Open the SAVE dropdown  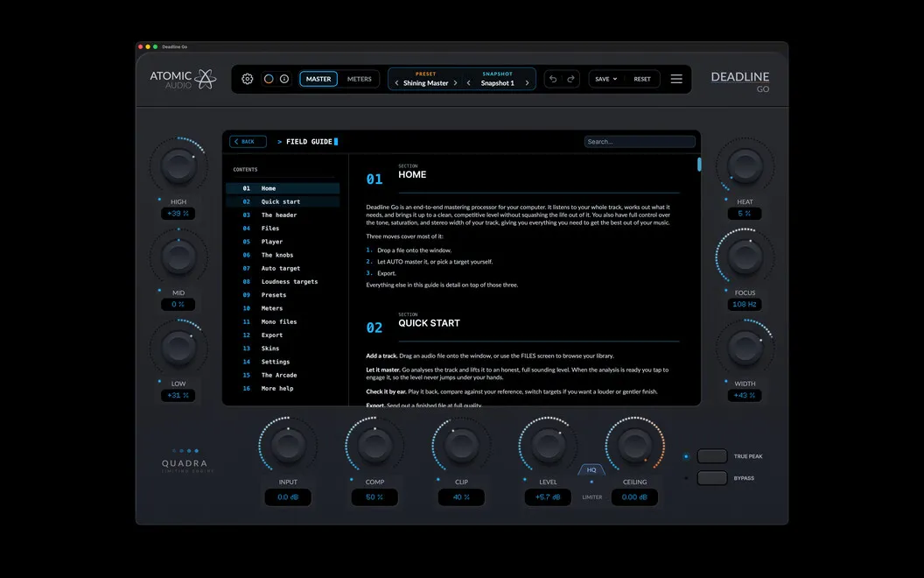(x=605, y=79)
